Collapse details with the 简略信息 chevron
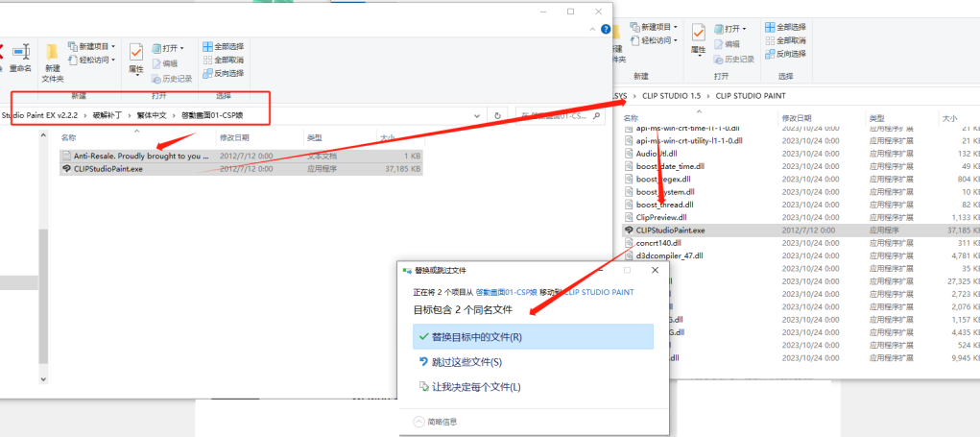 click(x=418, y=422)
